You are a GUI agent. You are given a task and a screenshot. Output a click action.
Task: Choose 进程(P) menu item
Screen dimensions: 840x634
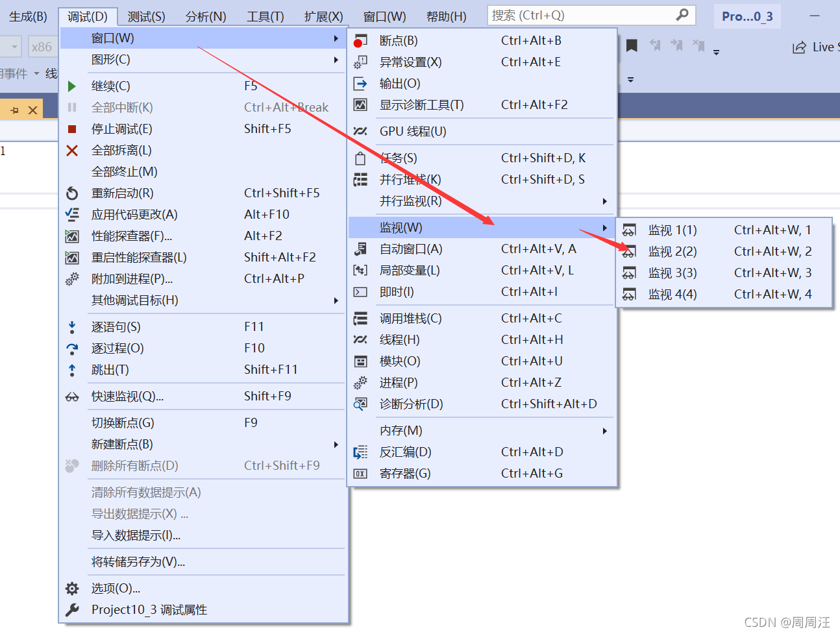[482, 383]
